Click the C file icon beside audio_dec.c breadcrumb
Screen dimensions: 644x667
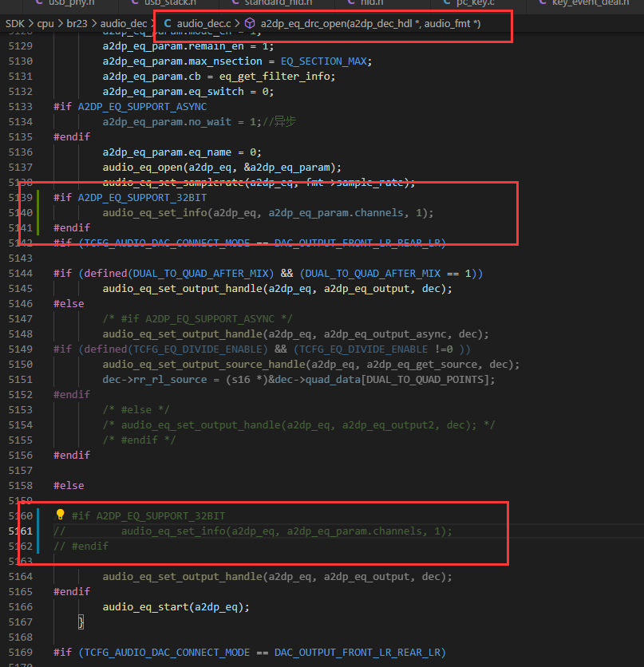coord(168,23)
